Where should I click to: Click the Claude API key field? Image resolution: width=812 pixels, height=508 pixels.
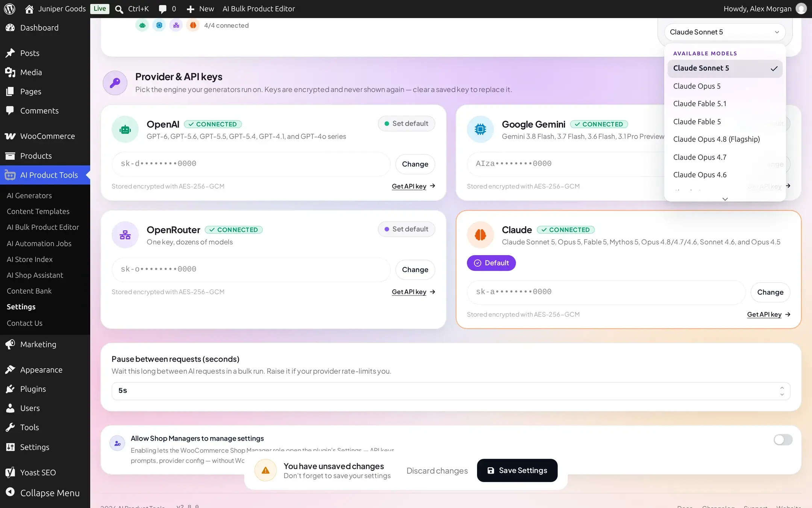coord(606,292)
